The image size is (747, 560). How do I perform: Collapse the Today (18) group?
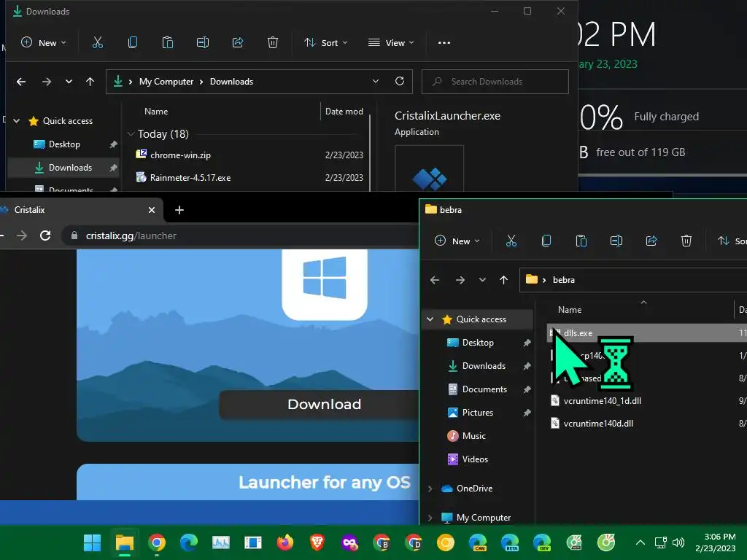pos(131,134)
